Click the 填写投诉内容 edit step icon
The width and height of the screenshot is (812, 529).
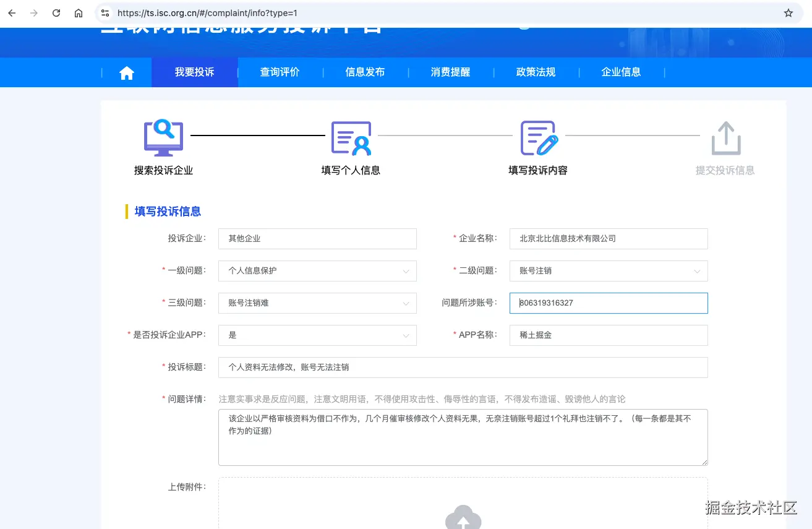(537, 137)
